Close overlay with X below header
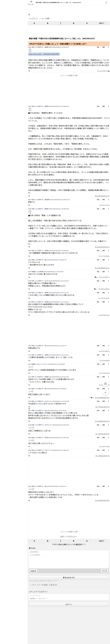Image resolution: width=110 pixels, height=644 pixels. coord(29,14)
